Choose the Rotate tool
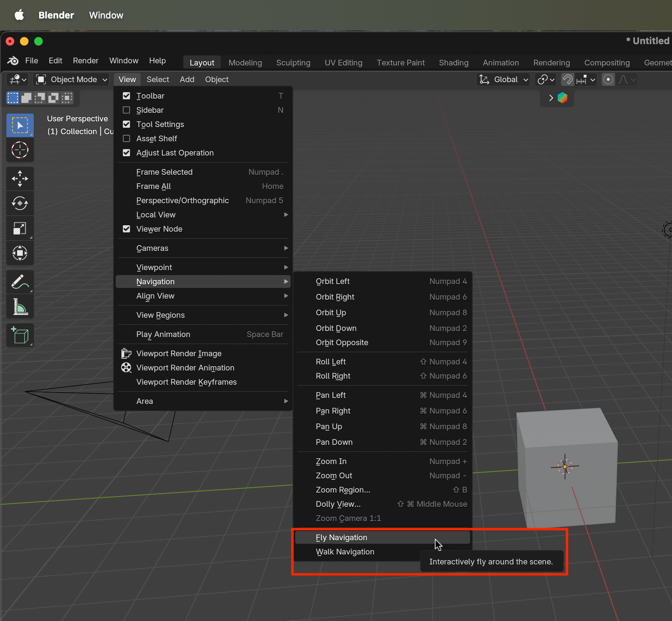 pos(20,204)
